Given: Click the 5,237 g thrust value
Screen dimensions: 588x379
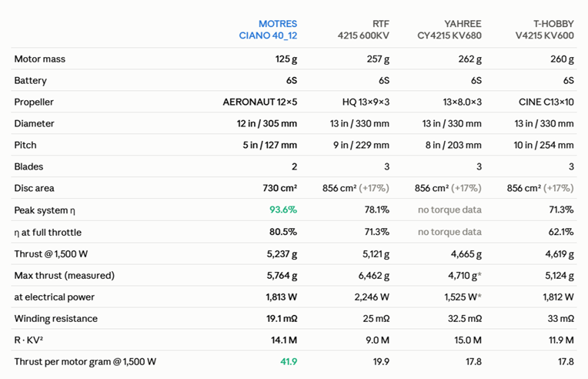Looking at the screenshot, I should click(x=282, y=254).
